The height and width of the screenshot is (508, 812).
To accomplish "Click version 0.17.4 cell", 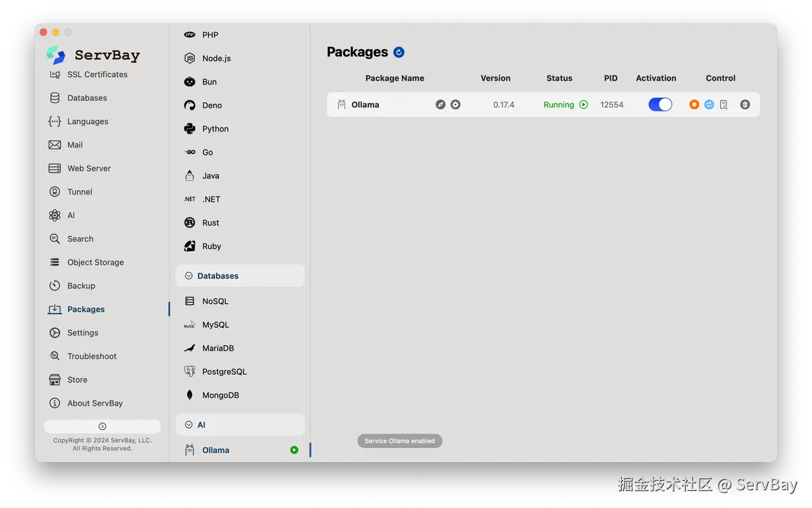I will point(504,105).
